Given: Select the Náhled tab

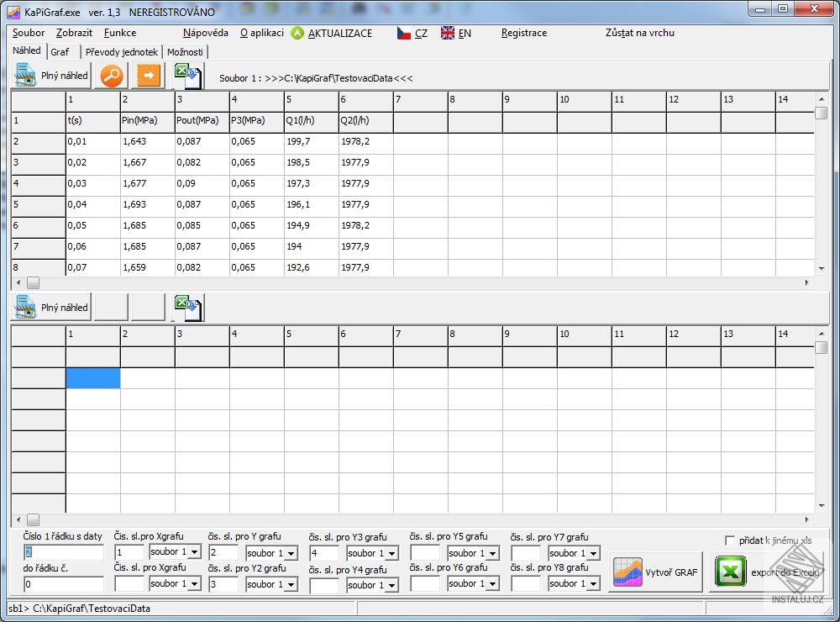Looking at the screenshot, I should pos(27,50).
